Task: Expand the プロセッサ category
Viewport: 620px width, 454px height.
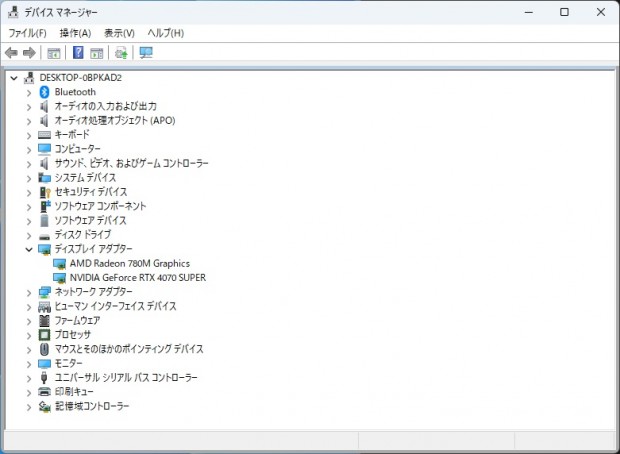Action: (28, 335)
